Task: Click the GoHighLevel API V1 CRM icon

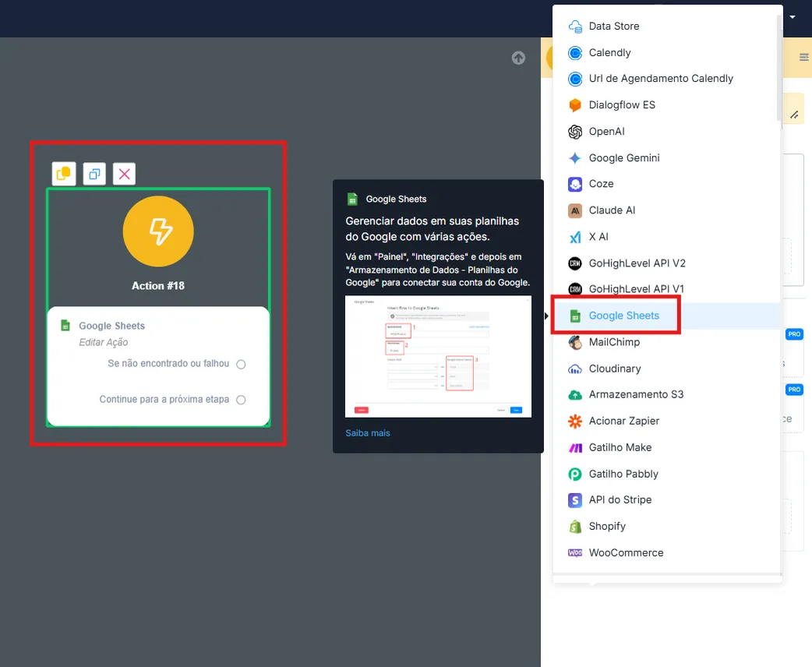Action: pyautogui.click(x=575, y=289)
